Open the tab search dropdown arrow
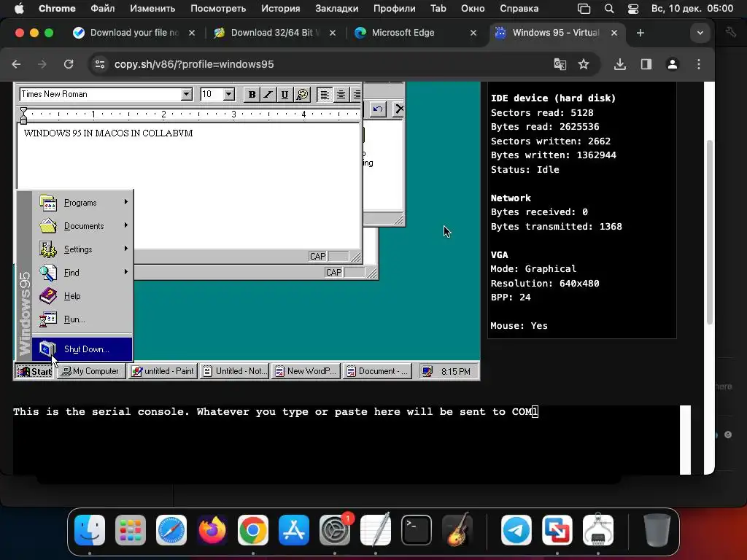Screen dimensions: 747x560 pos(700,33)
